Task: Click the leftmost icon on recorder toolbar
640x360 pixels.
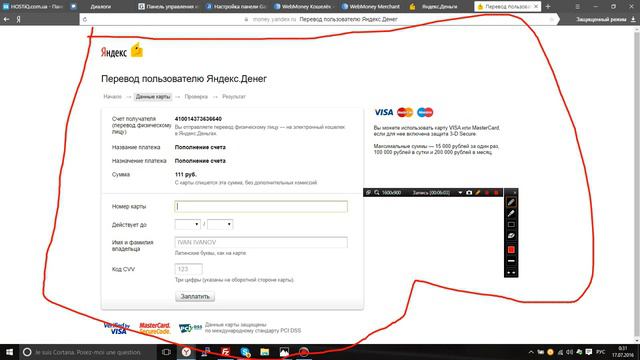Action: pyautogui.click(x=368, y=193)
